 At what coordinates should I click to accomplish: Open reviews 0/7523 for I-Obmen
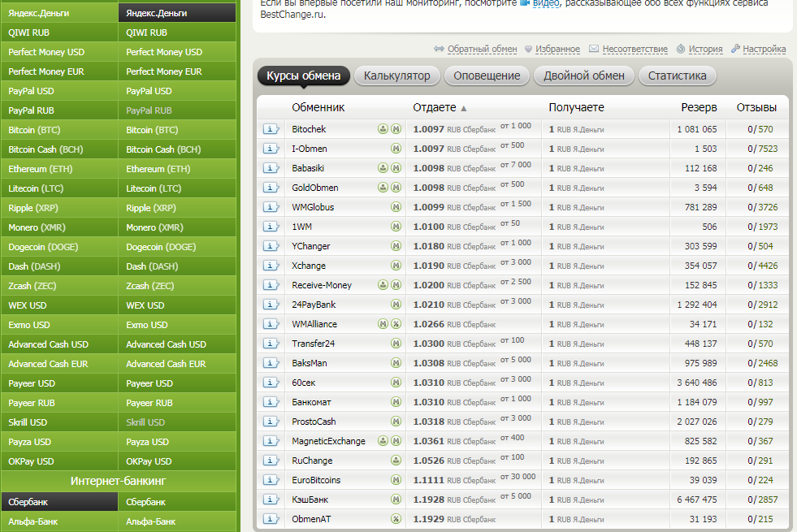(x=762, y=149)
